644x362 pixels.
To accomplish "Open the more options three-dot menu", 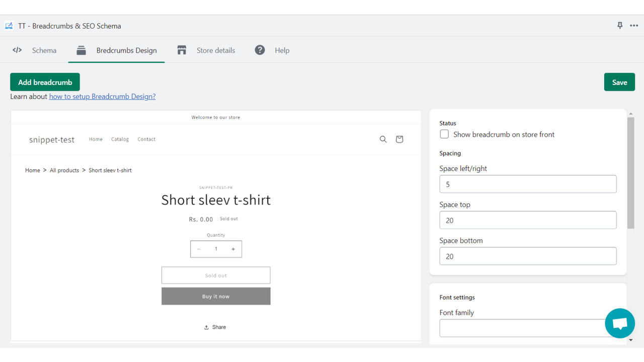I will (634, 25).
